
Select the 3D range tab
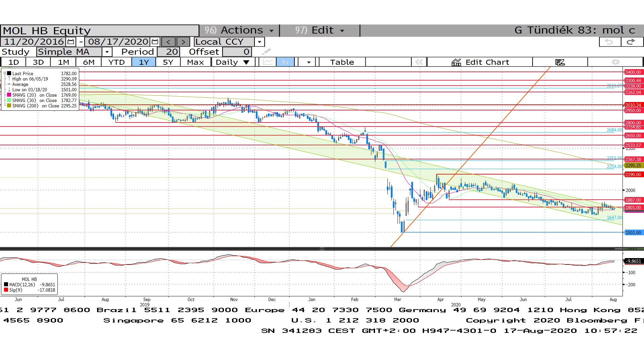pos(38,62)
